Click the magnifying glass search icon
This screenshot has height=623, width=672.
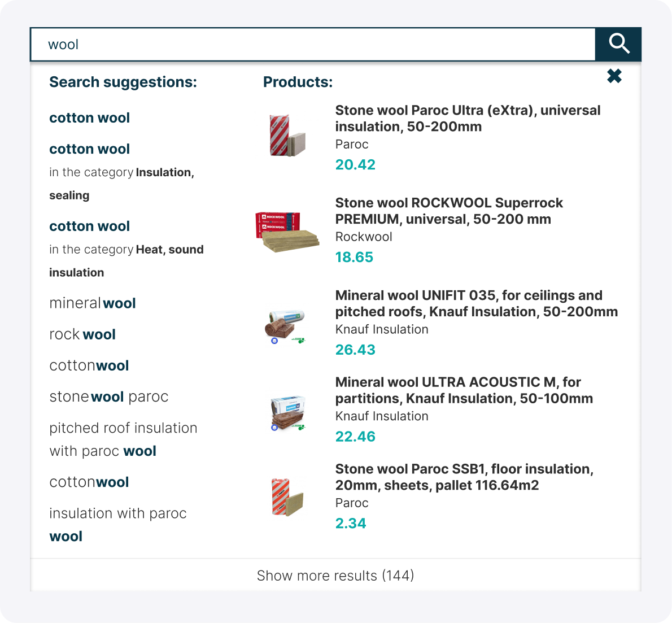pos(618,44)
